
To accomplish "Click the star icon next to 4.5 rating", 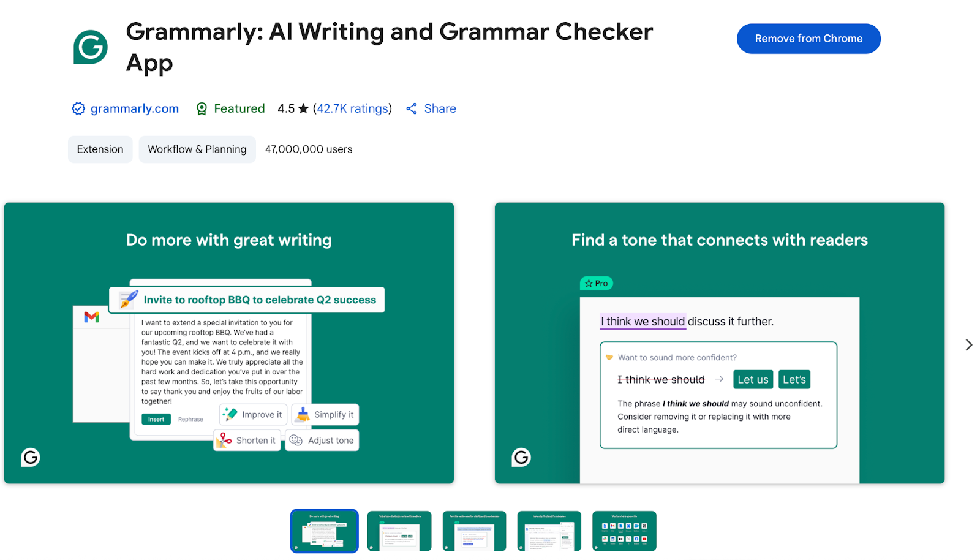I will coord(303,108).
